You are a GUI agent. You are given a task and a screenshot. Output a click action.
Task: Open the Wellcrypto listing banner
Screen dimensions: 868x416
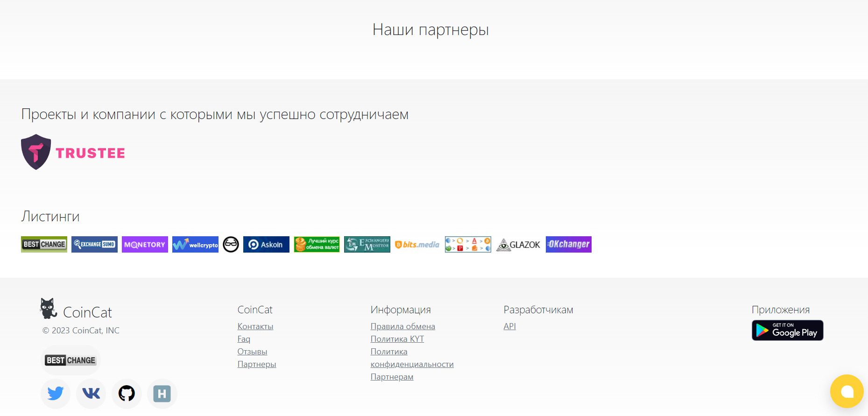tap(195, 244)
